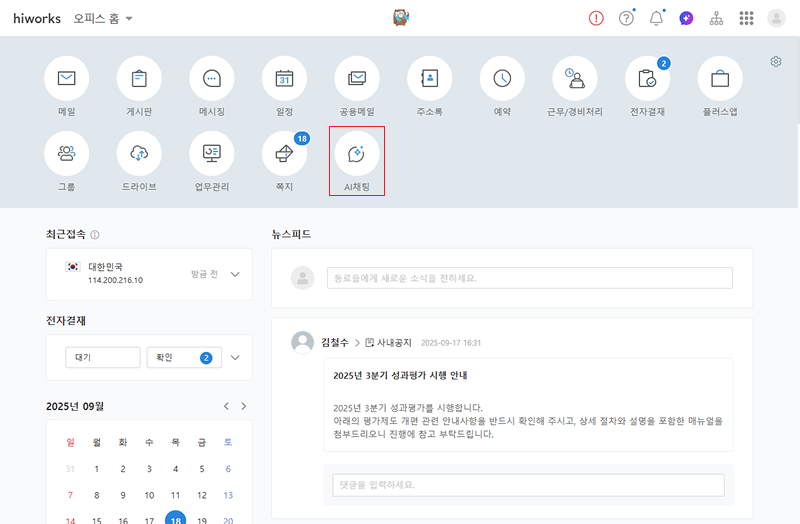Open the 사내공지 board link
This screenshot has height=524, width=800.
pyautogui.click(x=390, y=342)
